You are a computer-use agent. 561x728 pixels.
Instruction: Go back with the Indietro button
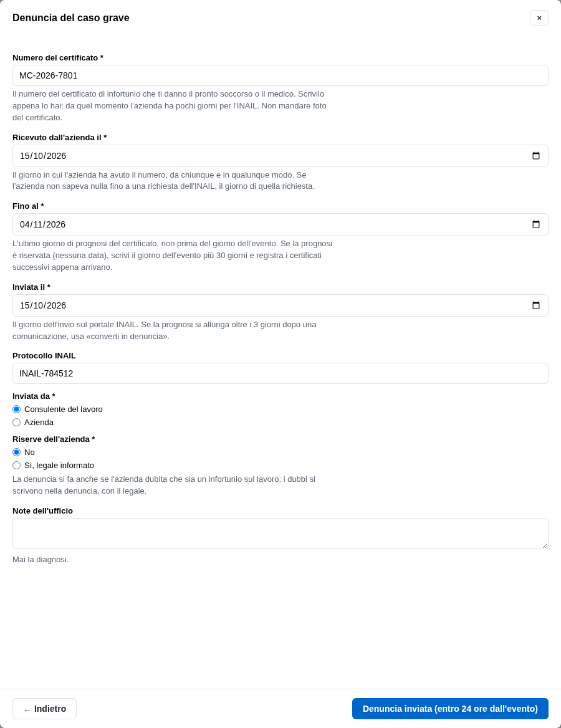pyautogui.click(x=45, y=709)
